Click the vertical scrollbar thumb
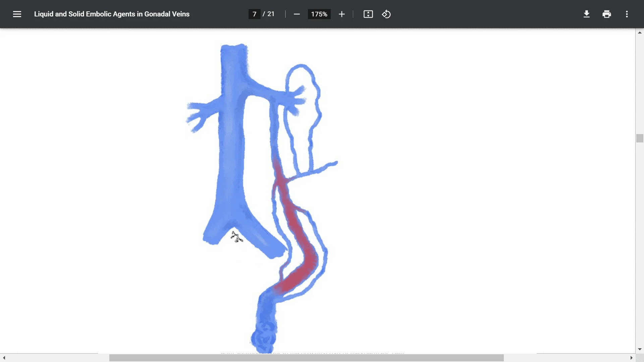 [640, 138]
